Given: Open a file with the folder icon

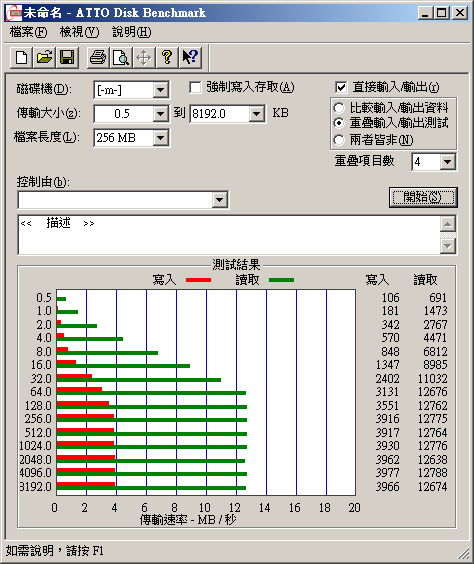Looking at the screenshot, I should (44, 57).
